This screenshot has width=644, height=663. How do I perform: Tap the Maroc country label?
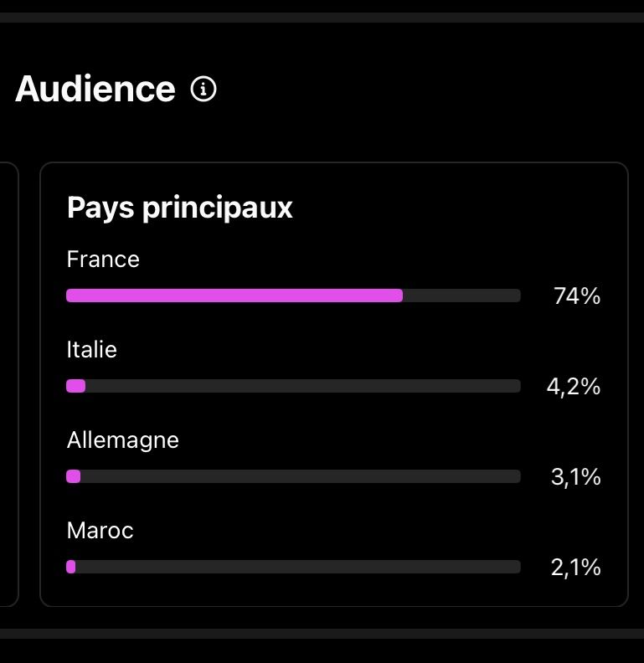(100, 530)
